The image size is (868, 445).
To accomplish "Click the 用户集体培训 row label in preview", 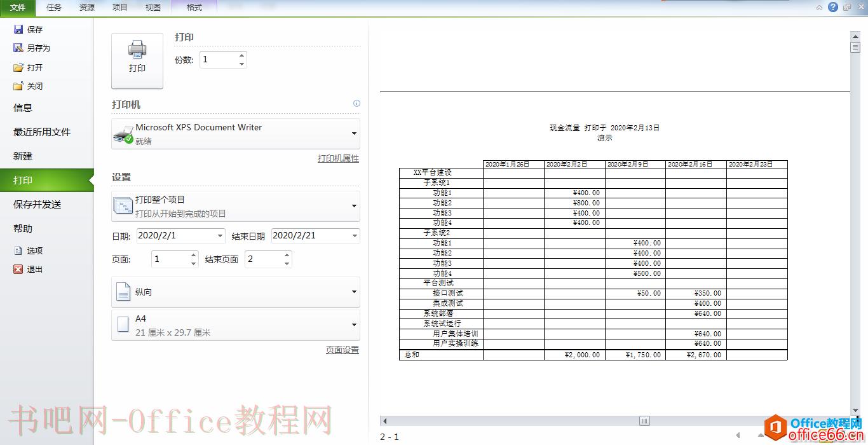I will tap(455, 334).
